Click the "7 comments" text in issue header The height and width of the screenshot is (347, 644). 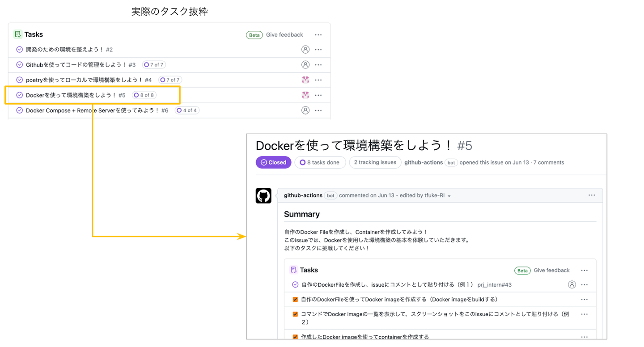point(549,162)
